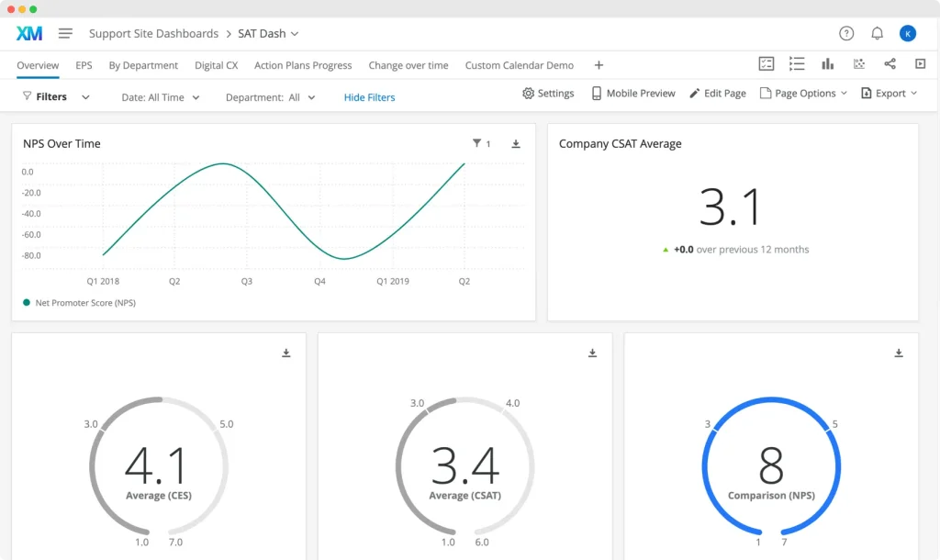Click the share icon in toolbar
The image size is (940, 560).
click(x=890, y=63)
